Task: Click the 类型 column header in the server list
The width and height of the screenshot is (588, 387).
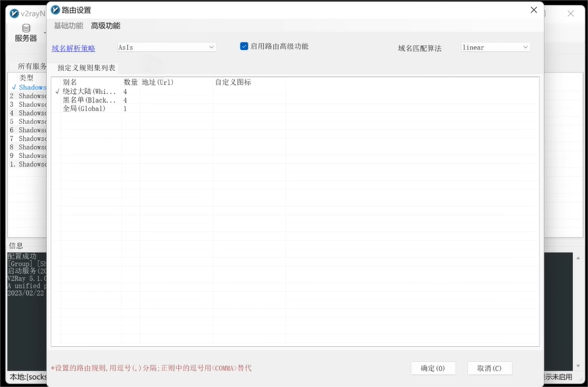Action: pos(26,77)
